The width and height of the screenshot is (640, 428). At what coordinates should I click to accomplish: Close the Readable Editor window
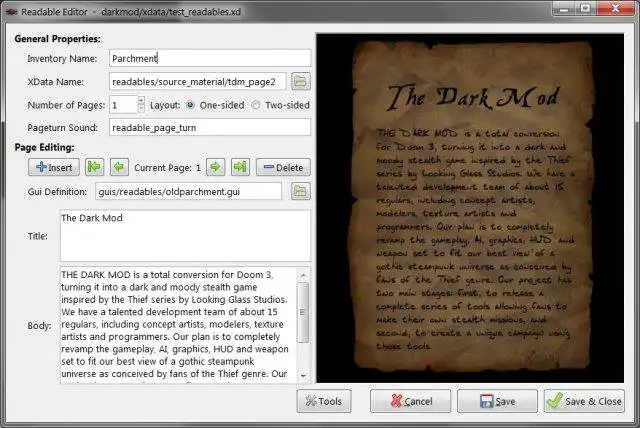[x=615, y=9]
